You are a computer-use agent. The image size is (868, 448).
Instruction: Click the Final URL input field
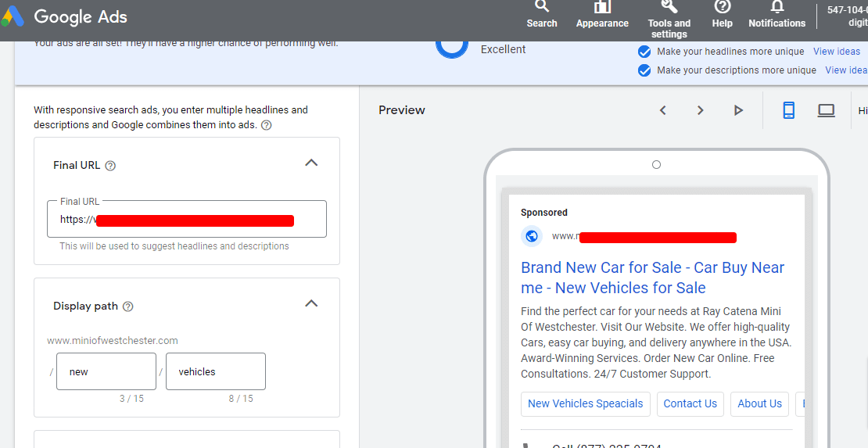(187, 220)
